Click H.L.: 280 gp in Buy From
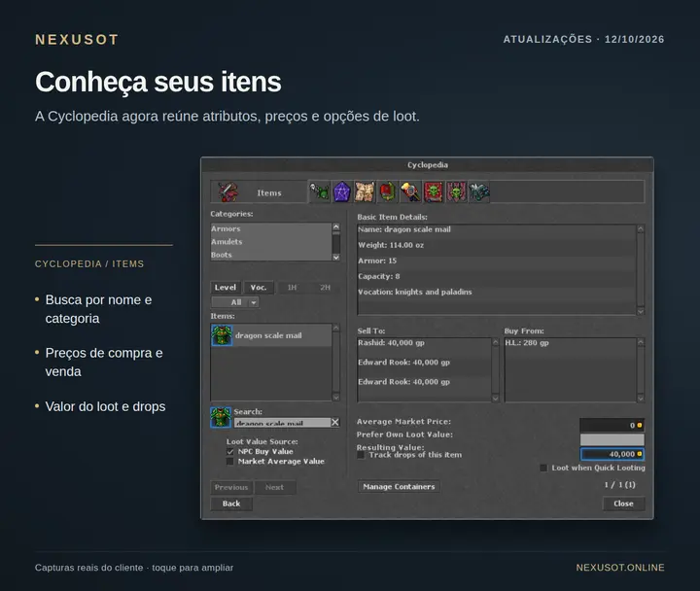 571,343
